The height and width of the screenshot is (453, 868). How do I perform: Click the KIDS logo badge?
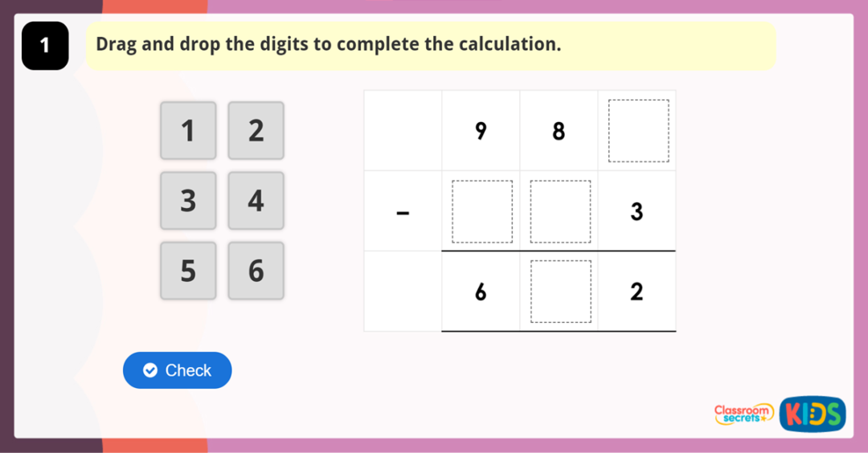click(x=813, y=414)
